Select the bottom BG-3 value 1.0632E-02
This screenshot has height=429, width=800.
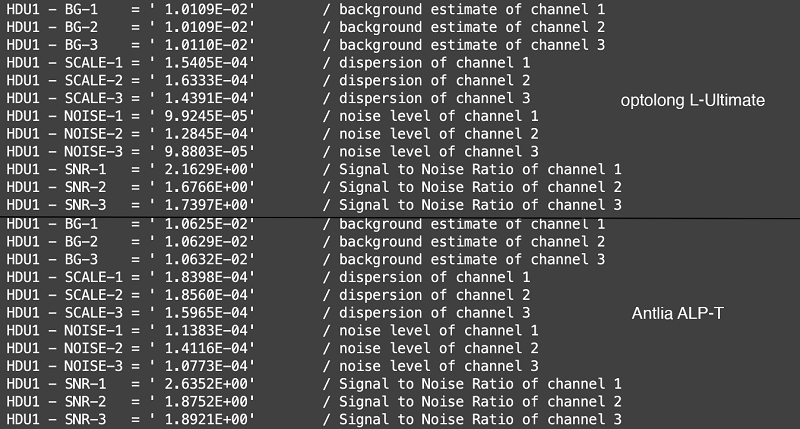pos(206,259)
